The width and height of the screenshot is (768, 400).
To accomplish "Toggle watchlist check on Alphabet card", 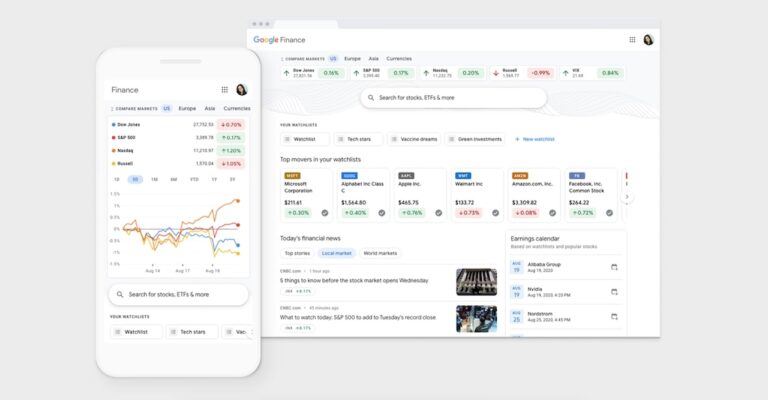I will 382,213.
